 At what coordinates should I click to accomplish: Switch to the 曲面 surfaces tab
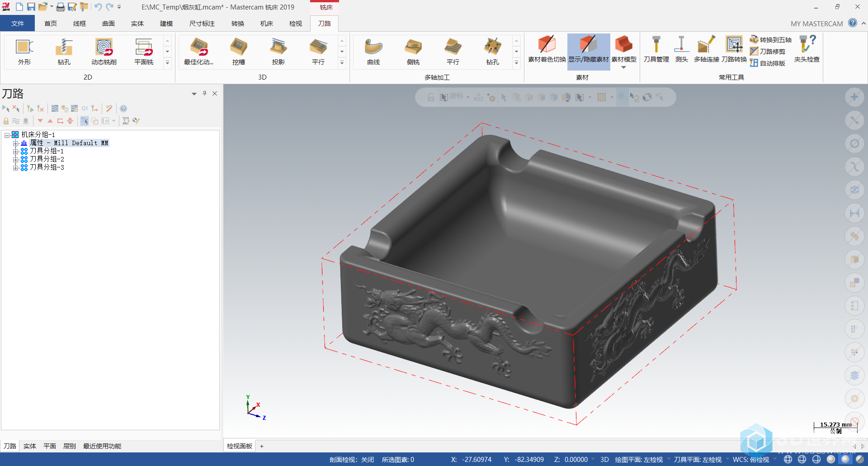pyautogui.click(x=108, y=24)
